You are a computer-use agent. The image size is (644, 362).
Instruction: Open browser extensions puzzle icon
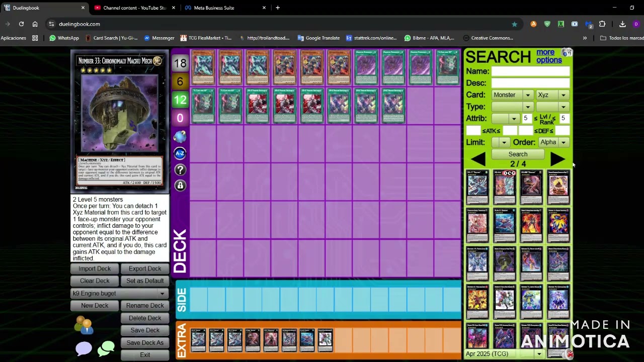602,24
